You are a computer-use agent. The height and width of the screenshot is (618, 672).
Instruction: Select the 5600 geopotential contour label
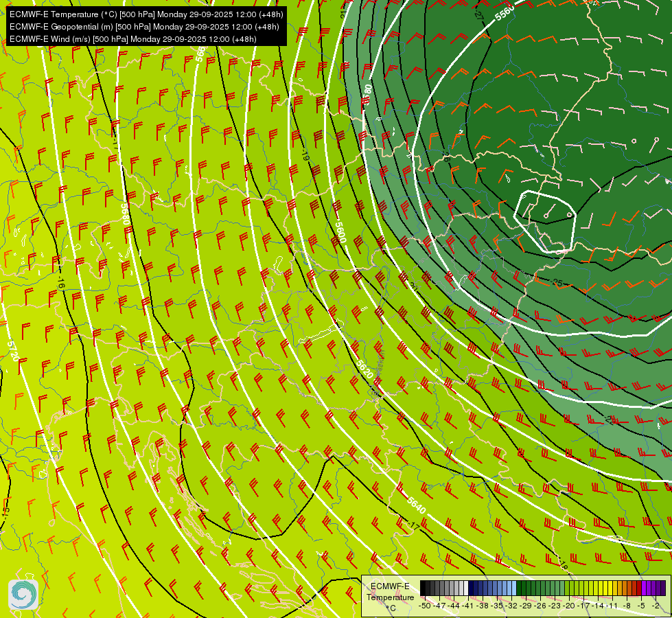tap(340, 232)
